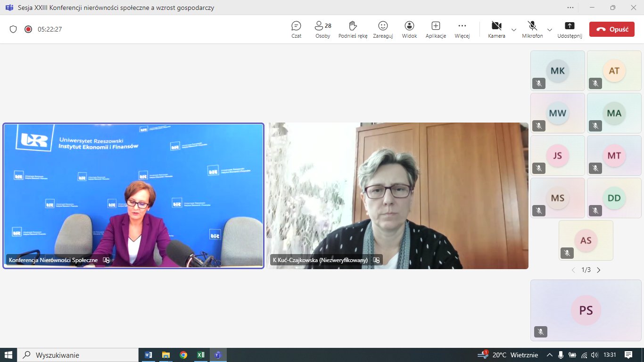Click the red recording indicator
This screenshot has height=362, width=644.
28,29
